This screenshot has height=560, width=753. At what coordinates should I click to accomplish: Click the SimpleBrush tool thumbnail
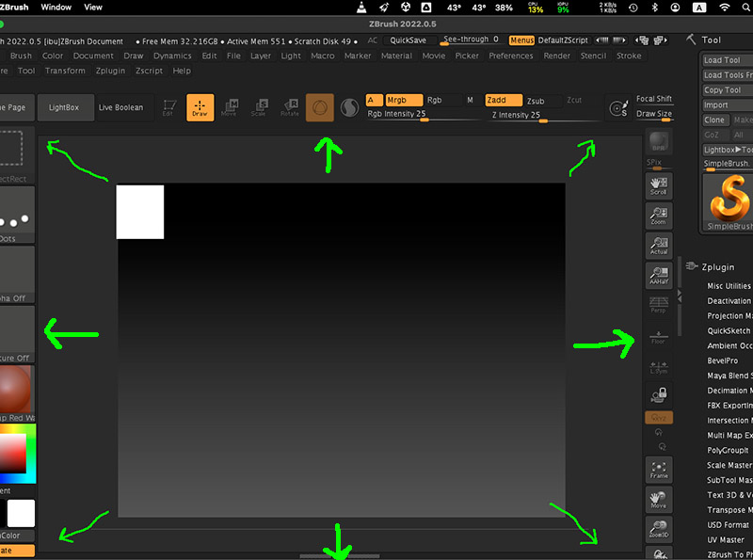click(x=729, y=202)
